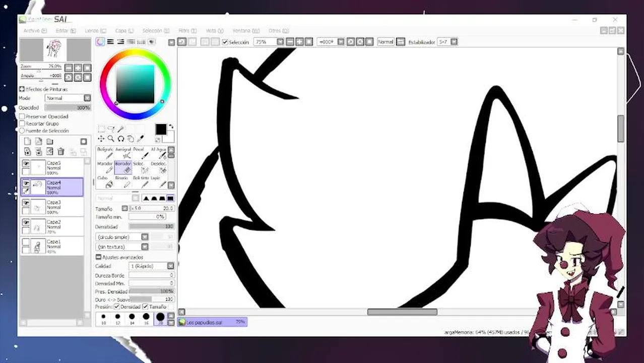Open the Lienzo menu
This screenshot has width=644, height=363.
[x=95, y=31]
